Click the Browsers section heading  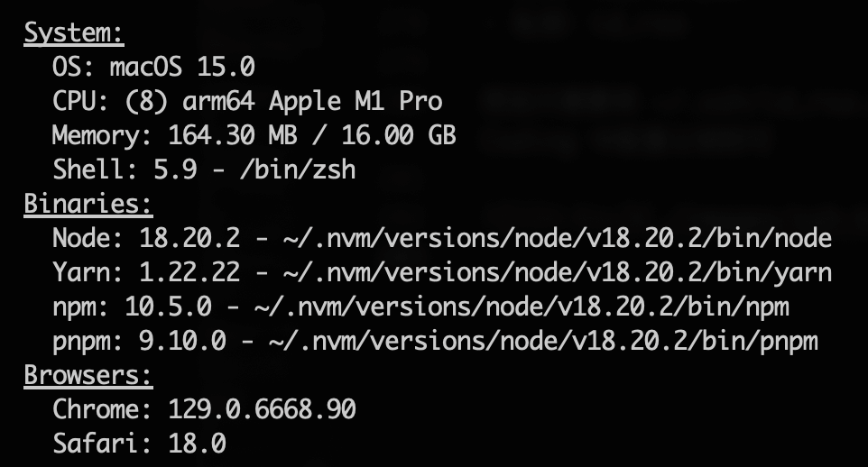pyautogui.click(x=88, y=375)
